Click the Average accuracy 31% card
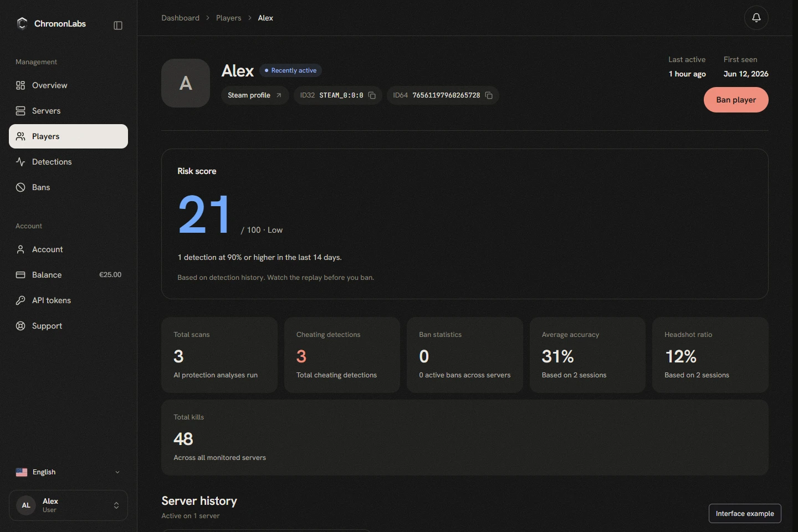This screenshot has height=532, width=798. (x=587, y=355)
